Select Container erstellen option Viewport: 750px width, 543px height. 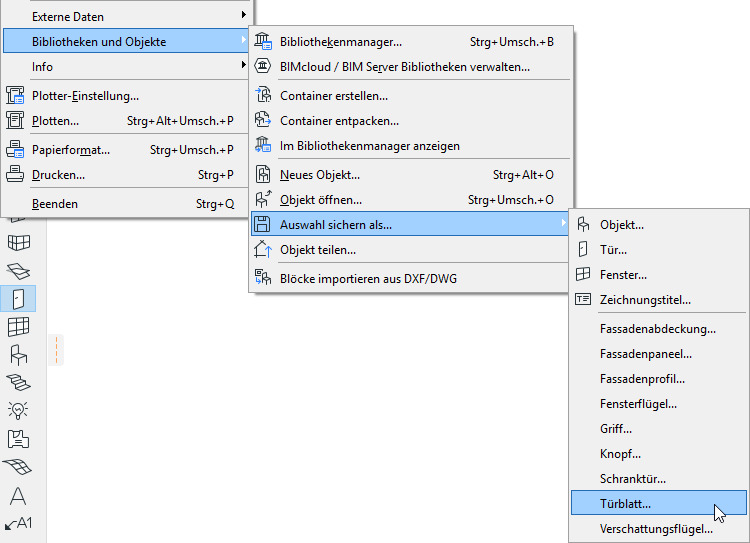[334, 96]
